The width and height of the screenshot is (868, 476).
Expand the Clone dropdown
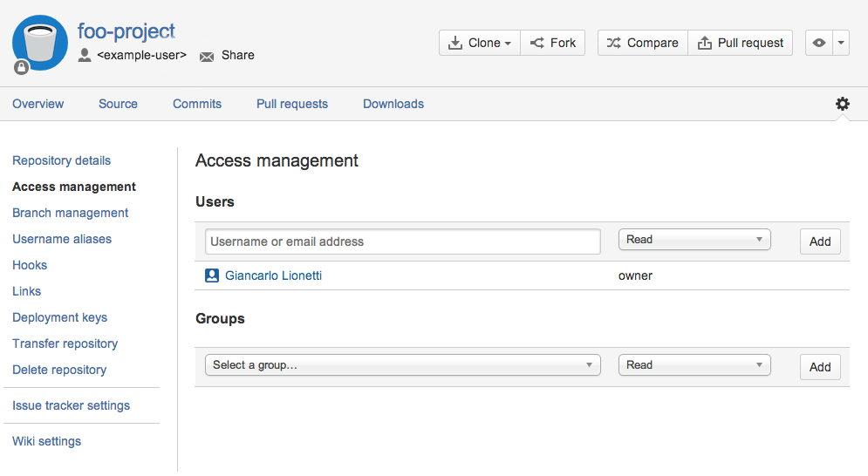480,43
